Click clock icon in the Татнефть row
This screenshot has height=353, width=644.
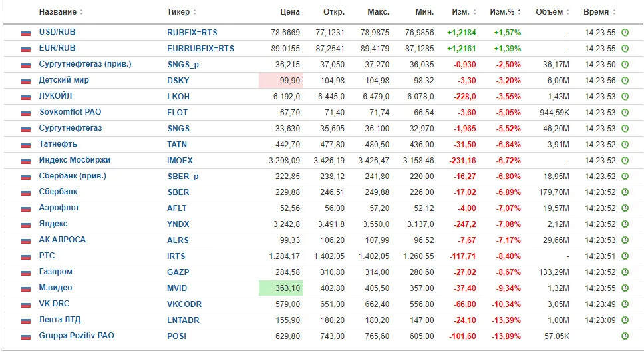tap(625, 145)
